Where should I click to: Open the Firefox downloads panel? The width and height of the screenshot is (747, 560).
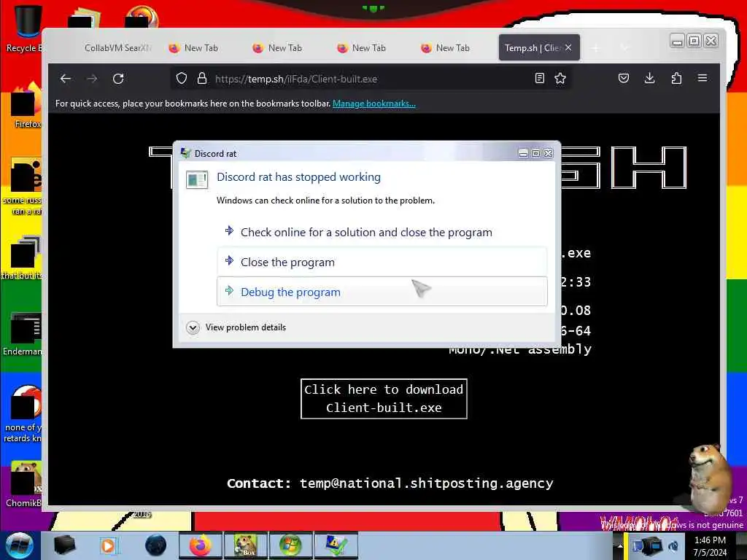[x=649, y=78]
